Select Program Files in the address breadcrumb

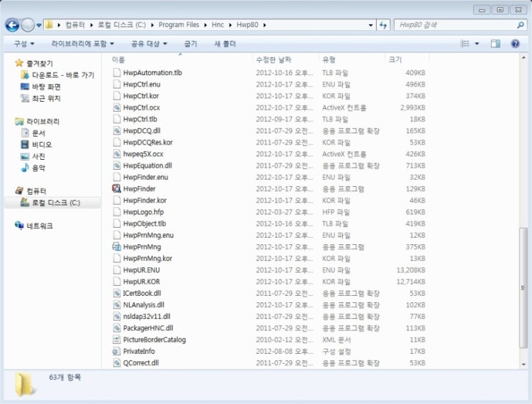[x=179, y=25]
